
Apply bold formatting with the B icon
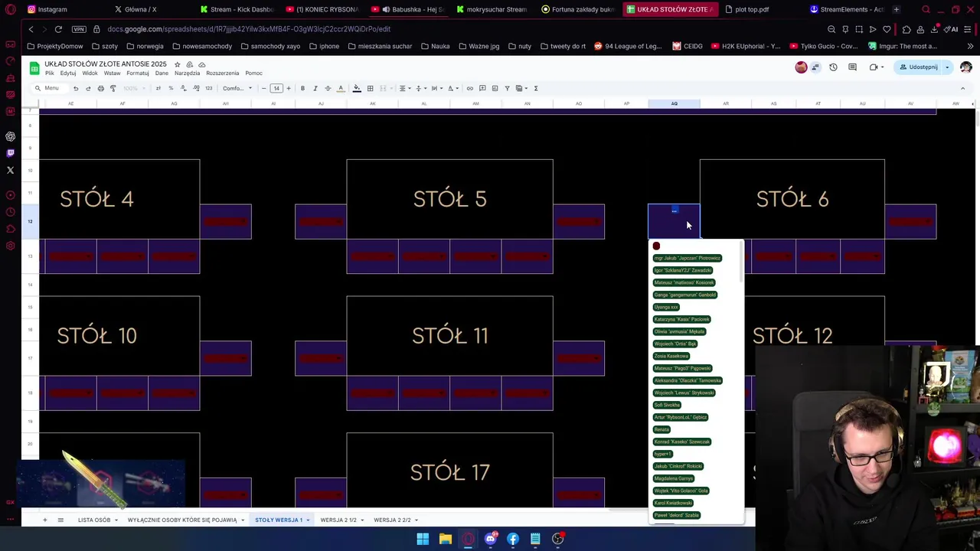tap(302, 88)
